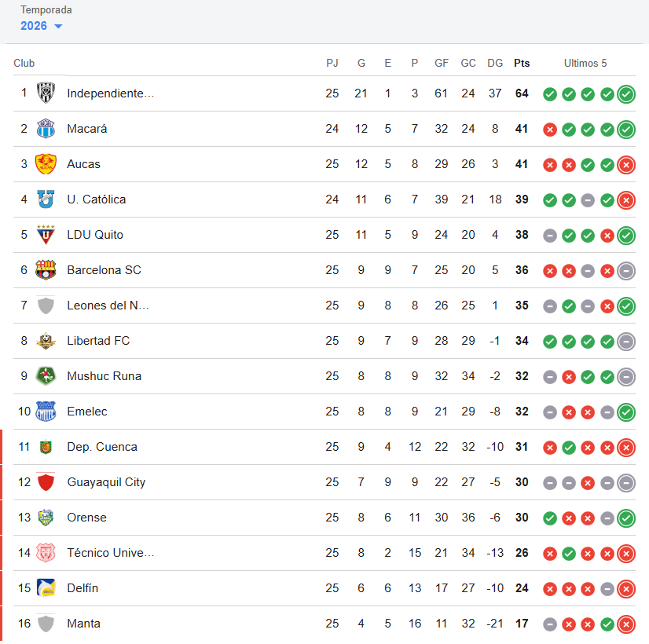Select the Manta row
This screenshot has width=649, height=644.
tap(324, 624)
